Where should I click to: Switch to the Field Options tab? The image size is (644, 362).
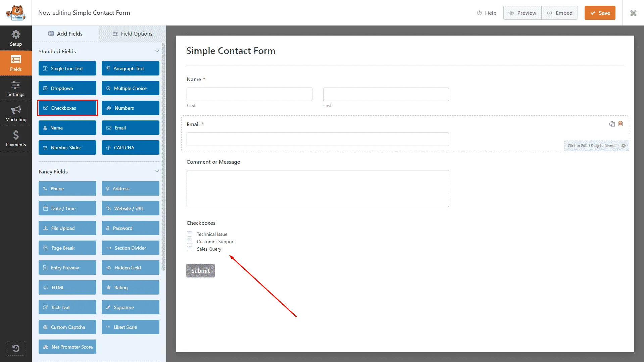(133, 34)
